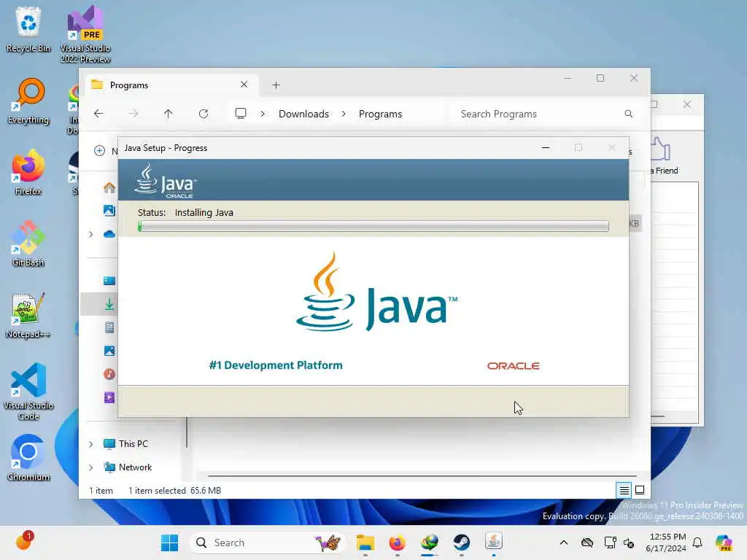Select the Music icon in Explorer sidebar
747x560 pixels.
tap(109, 374)
